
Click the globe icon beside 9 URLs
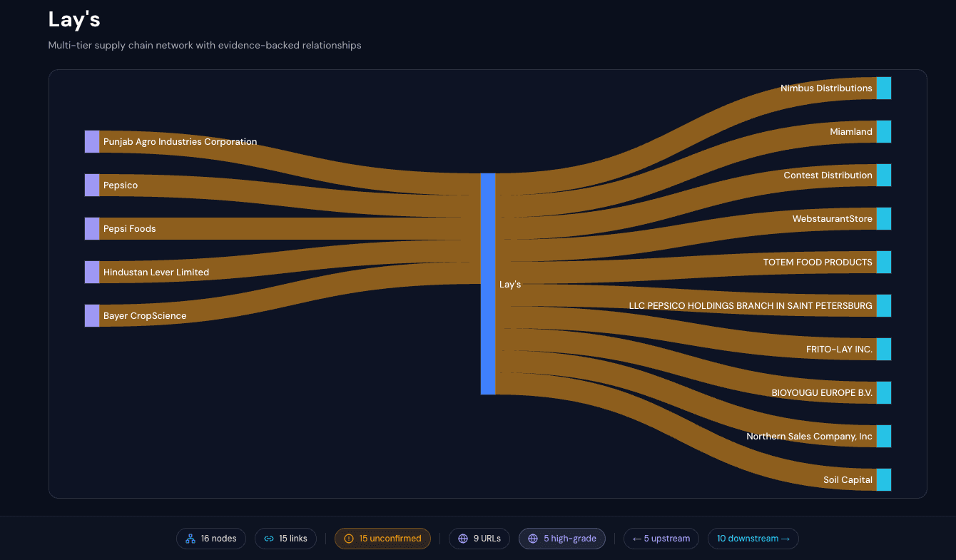pyautogui.click(x=463, y=539)
